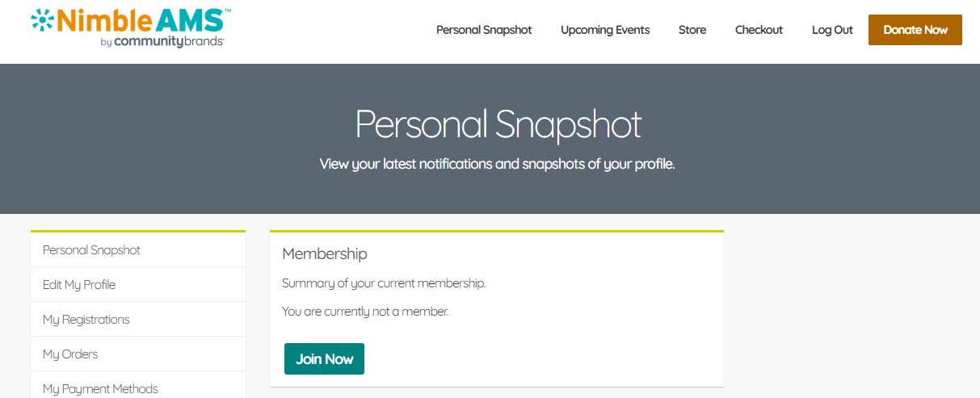Go to Upcoming Events in the top menu

[605, 30]
